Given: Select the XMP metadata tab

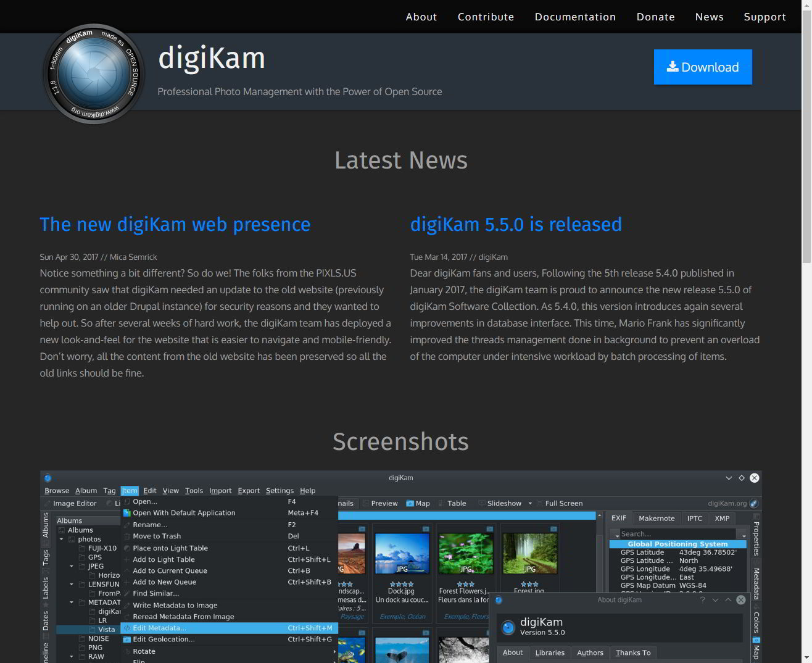Looking at the screenshot, I should click(x=722, y=519).
